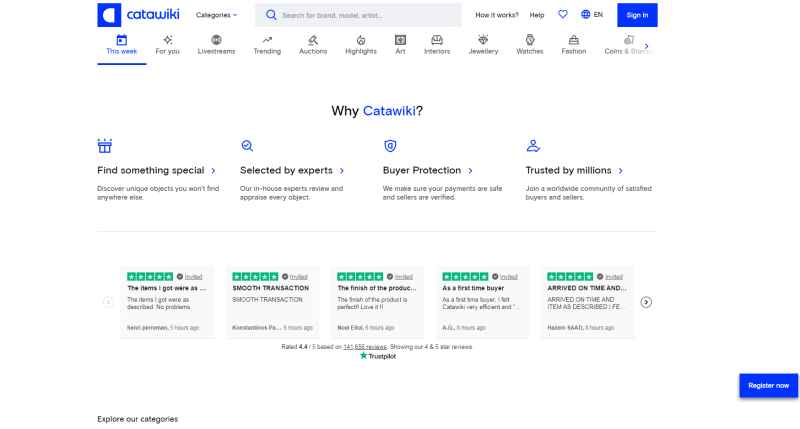Image resolution: width=800 pixels, height=429 pixels.
Task: Click star rating on Hazem SAAD review
Action: coord(570,276)
